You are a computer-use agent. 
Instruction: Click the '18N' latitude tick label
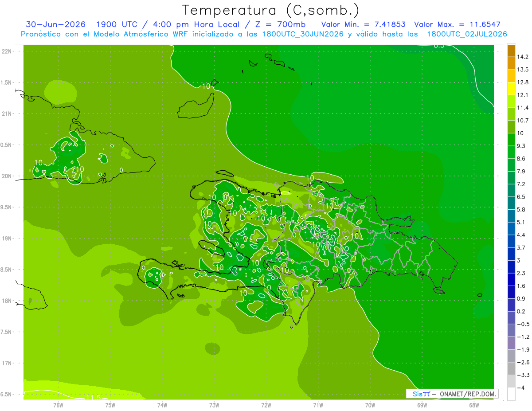8,301
